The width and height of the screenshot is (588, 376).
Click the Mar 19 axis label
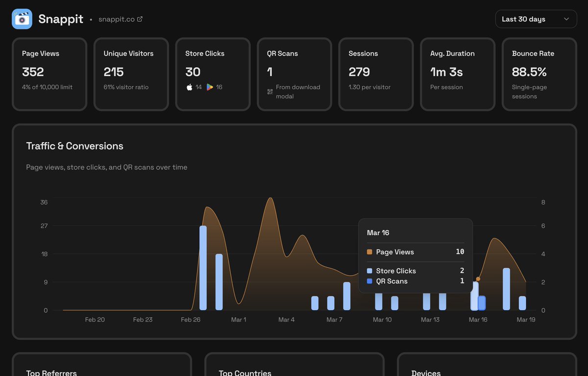[x=526, y=320]
